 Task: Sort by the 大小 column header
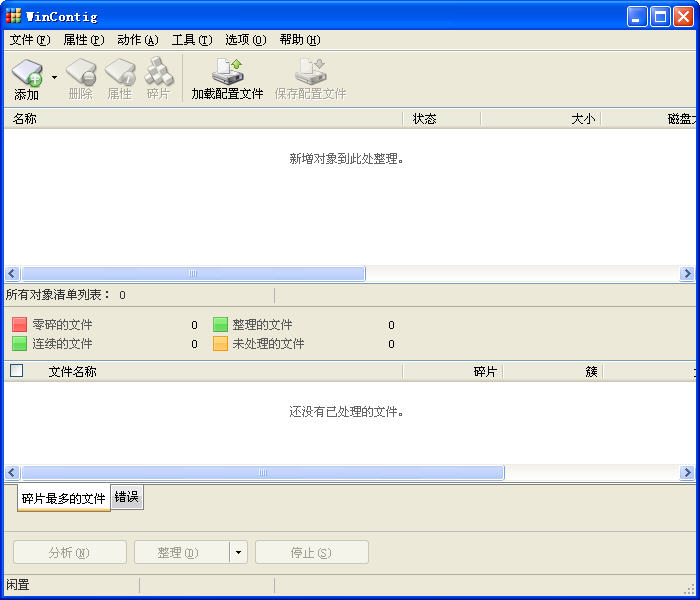[541, 119]
